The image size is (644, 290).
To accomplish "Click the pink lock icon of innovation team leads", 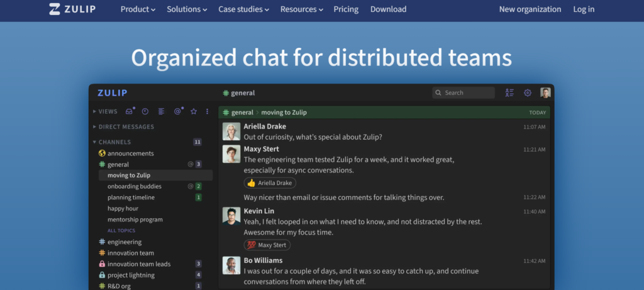I will [x=103, y=264].
